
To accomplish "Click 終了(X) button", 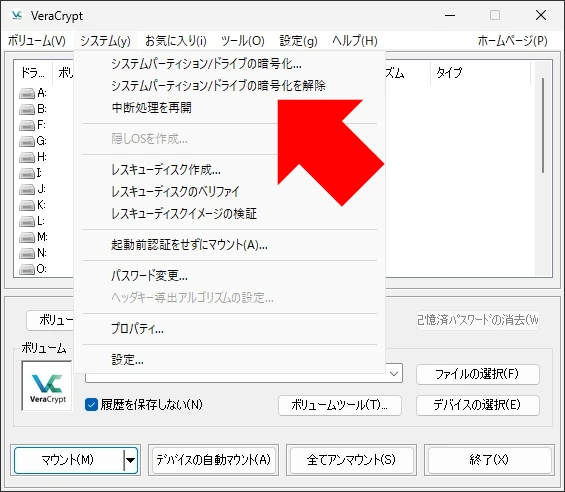I will click(489, 460).
